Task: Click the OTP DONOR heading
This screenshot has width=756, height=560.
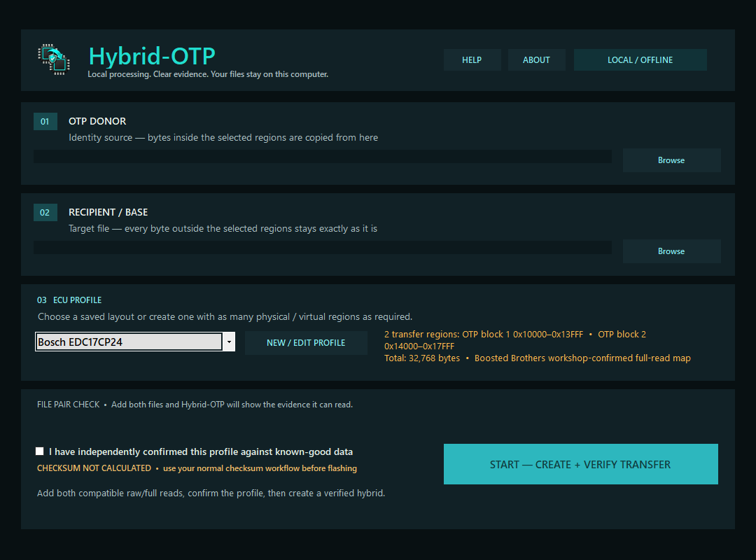Action: (97, 121)
